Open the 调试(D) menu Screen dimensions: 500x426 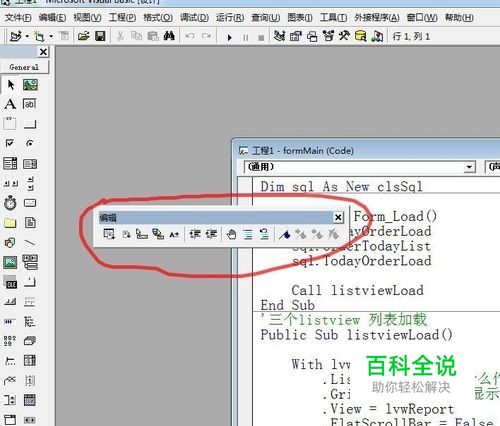click(194, 17)
